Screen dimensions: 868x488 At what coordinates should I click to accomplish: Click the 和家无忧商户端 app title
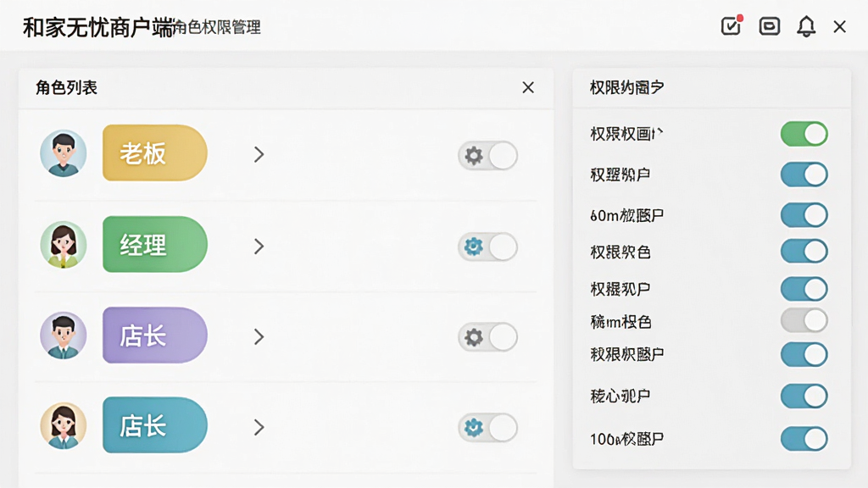(x=98, y=27)
